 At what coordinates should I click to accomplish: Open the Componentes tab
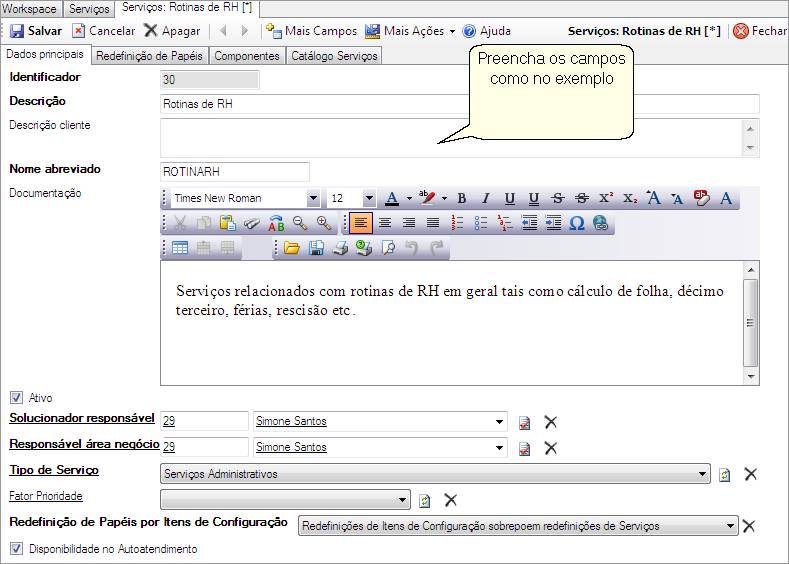[x=247, y=56]
